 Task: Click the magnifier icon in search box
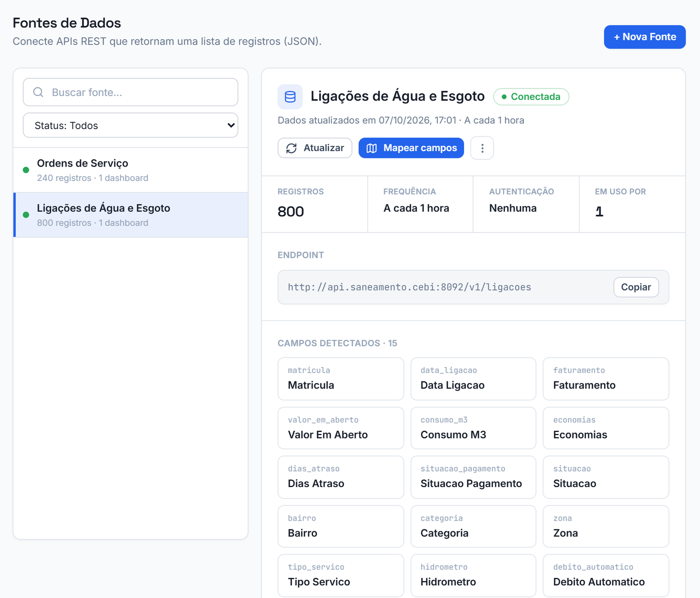point(38,92)
